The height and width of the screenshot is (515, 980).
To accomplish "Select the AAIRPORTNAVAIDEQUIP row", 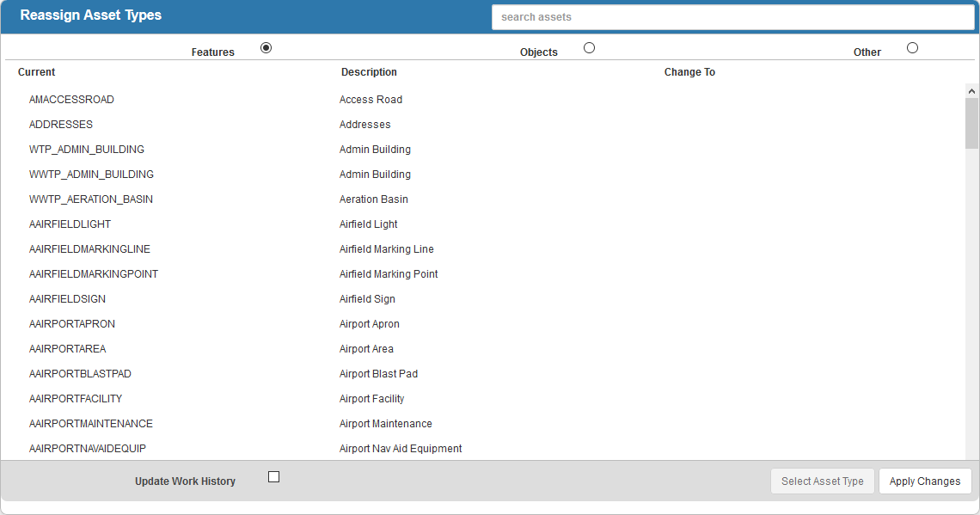I will click(x=88, y=449).
